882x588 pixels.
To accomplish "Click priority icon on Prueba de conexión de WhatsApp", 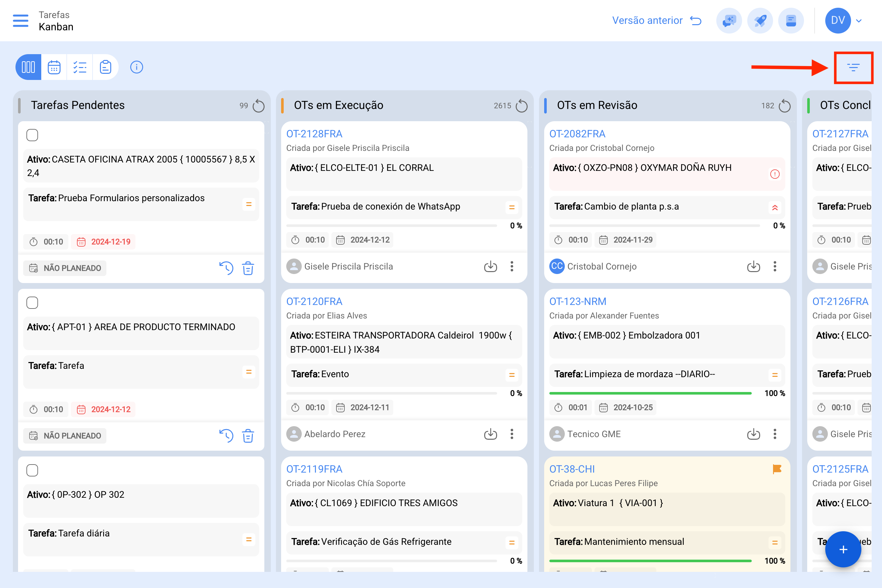I will tap(512, 207).
